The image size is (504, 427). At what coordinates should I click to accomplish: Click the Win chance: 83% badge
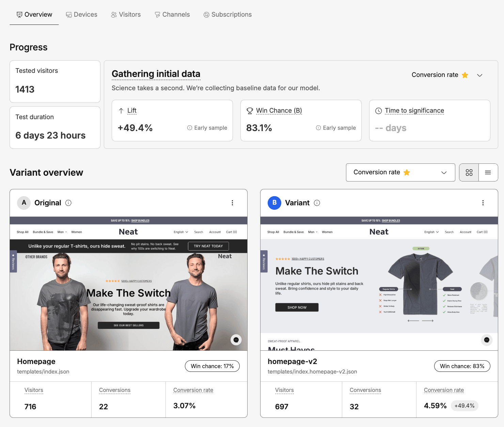click(462, 366)
